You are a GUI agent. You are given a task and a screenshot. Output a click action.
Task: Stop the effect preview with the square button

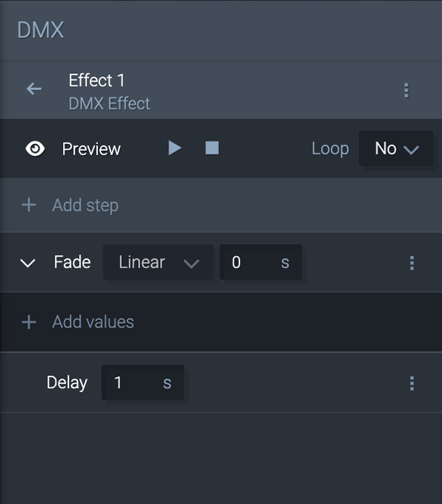pos(212,148)
